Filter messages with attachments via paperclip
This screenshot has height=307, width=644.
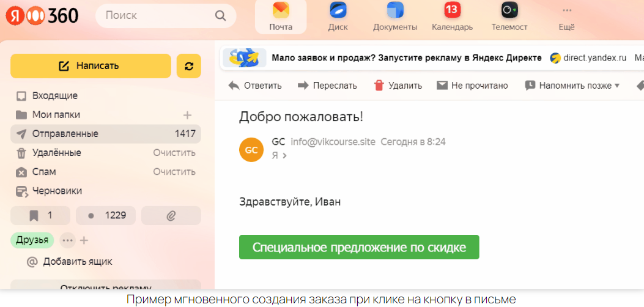pos(171,215)
